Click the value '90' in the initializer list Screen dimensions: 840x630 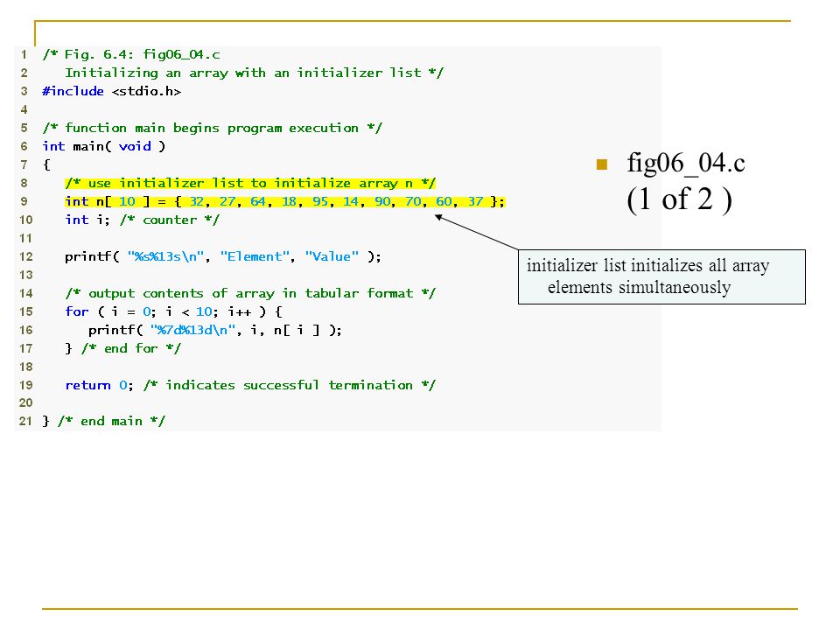click(382, 201)
